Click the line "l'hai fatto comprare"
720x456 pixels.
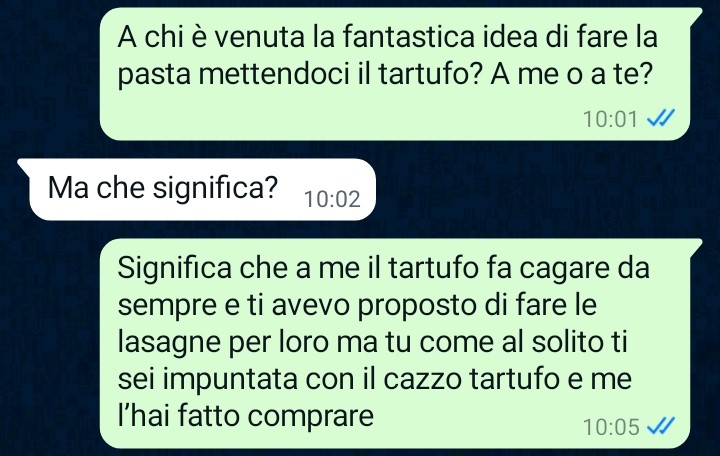click(246, 417)
